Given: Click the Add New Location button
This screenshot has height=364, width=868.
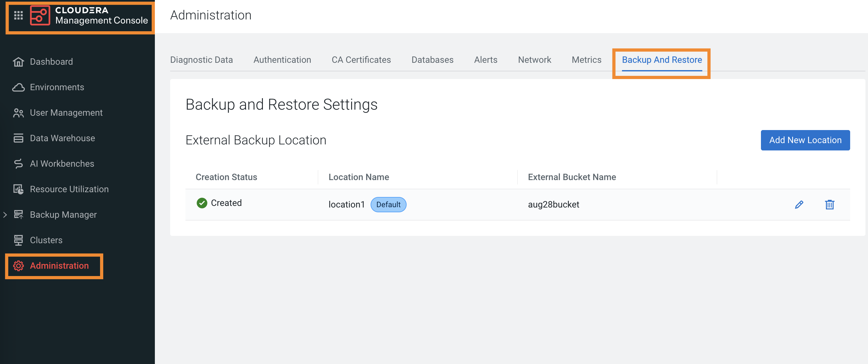Looking at the screenshot, I should pyautogui.click(x=805, y=140).
